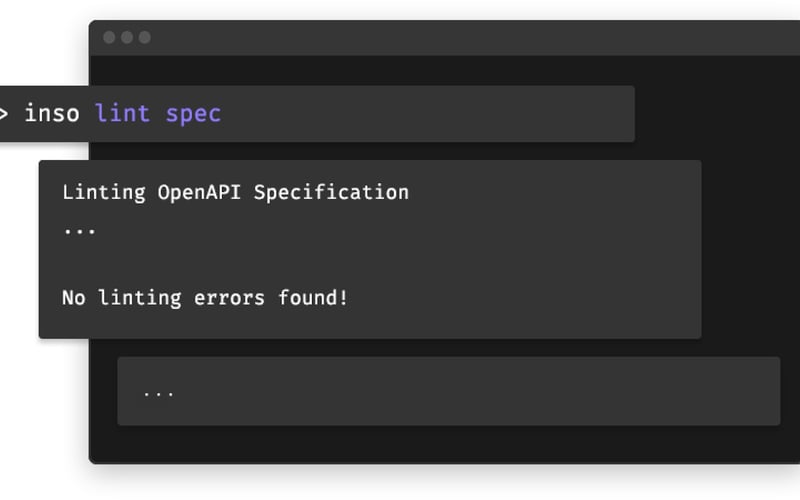Click the word "Specification" in the output
Image resolution: width=800 pixels, height=500 pixels.
pos(331,192)
